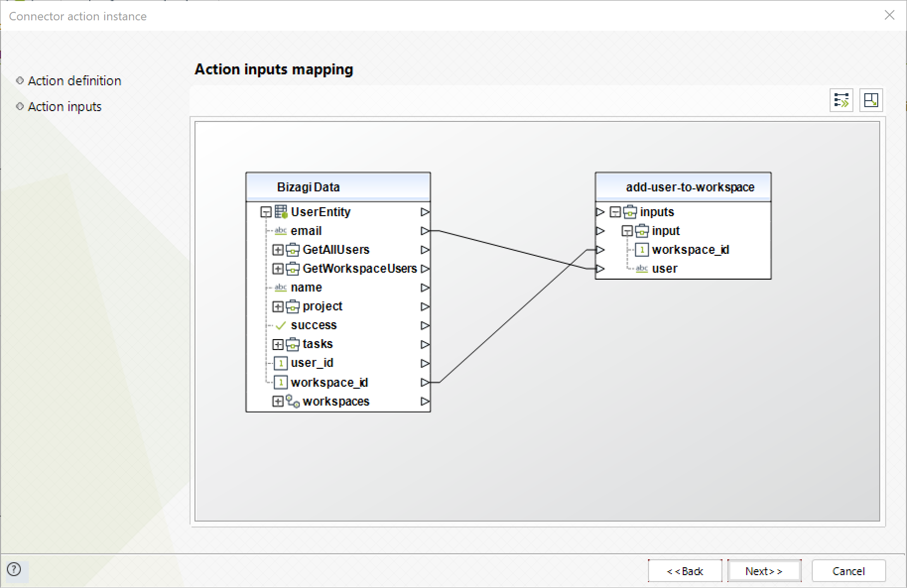The image size is (907, 588).
Task: Click the email abc type icon
Action: [281, 231]
